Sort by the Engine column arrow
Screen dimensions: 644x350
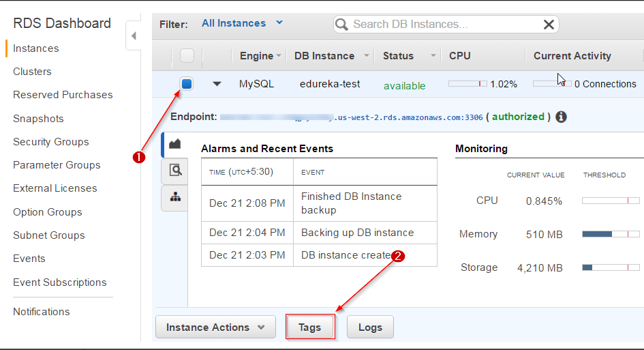(279, 56)
